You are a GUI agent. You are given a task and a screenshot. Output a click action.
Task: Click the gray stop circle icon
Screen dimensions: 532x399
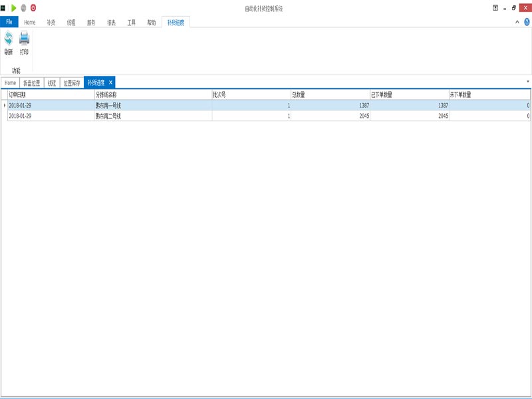(23, 8)
